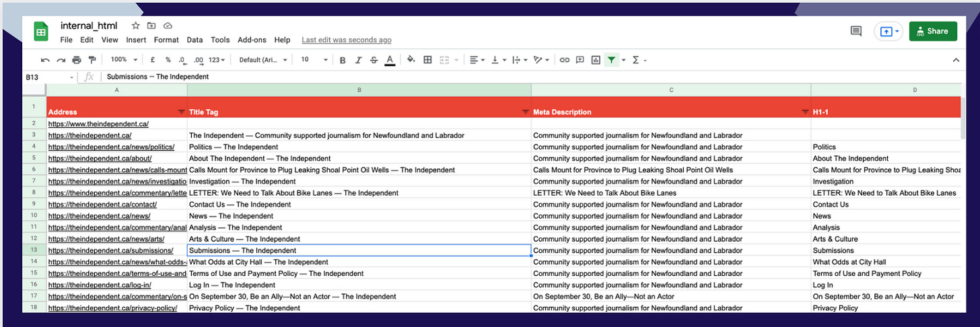Open the Format menu
The image size is (980, 327).
click(166, 40)
